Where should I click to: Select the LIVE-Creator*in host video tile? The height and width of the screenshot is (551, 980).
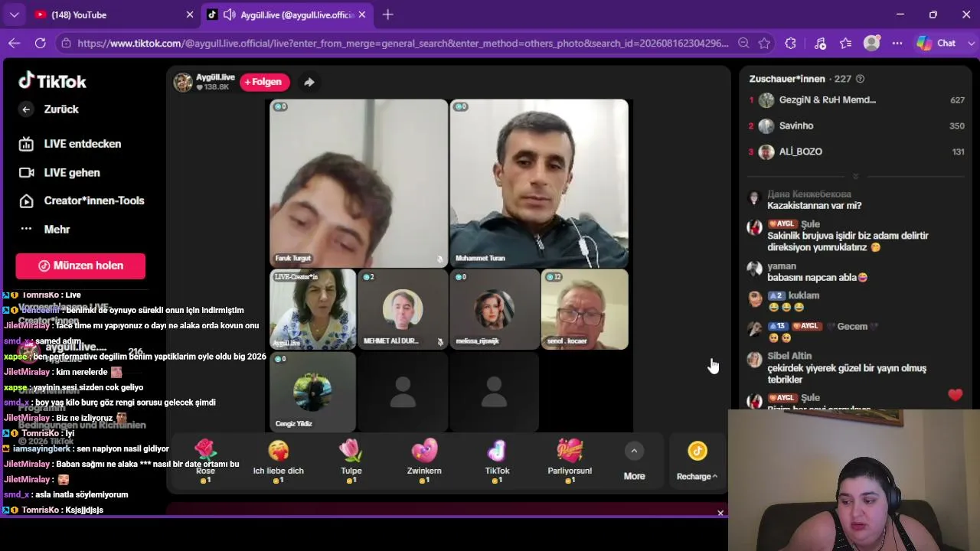(x=313, y=309)
